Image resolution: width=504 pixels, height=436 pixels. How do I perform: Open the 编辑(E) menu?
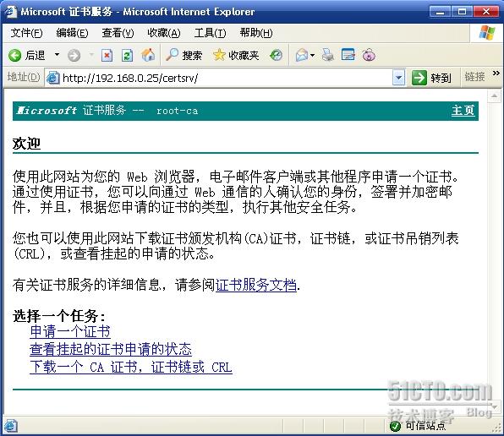click(x=72, y=33)
